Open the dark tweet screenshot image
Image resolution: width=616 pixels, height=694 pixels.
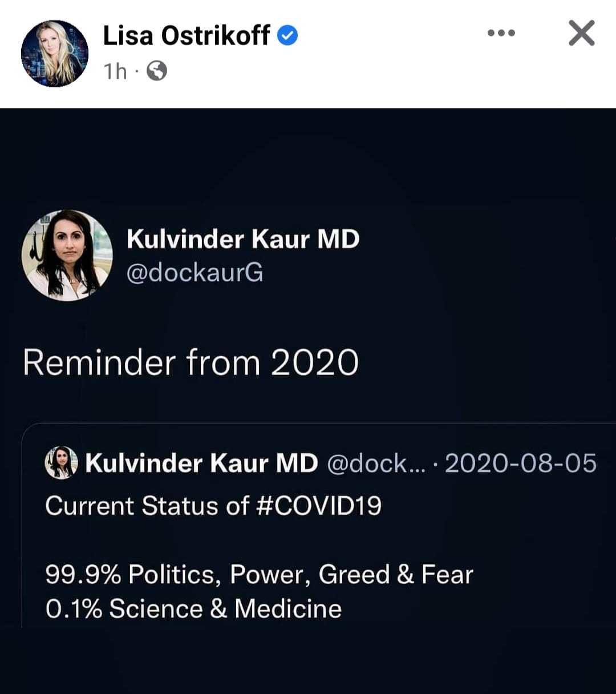click(308, 401)
